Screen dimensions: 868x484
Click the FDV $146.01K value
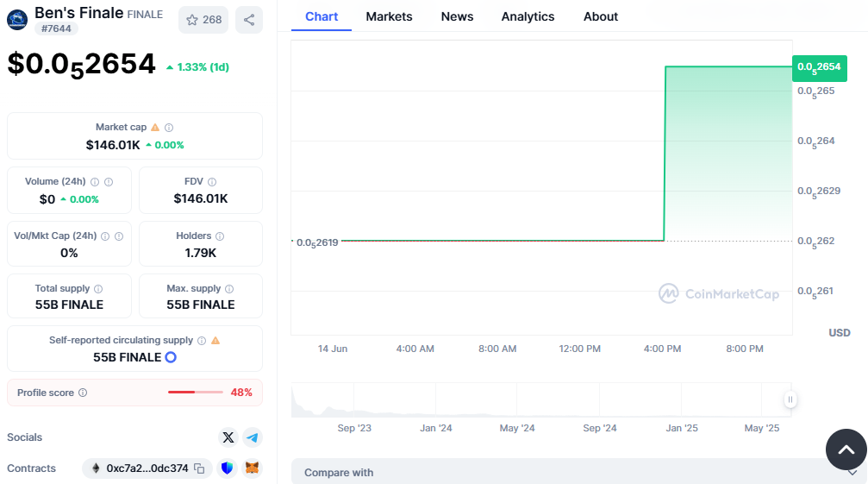pyautogui.click(x=201, y=198)
